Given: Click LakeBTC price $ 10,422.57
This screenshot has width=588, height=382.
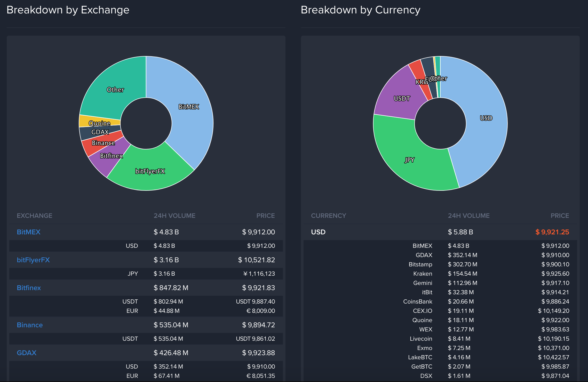Looking at the screenshot, I should (553, 357).
